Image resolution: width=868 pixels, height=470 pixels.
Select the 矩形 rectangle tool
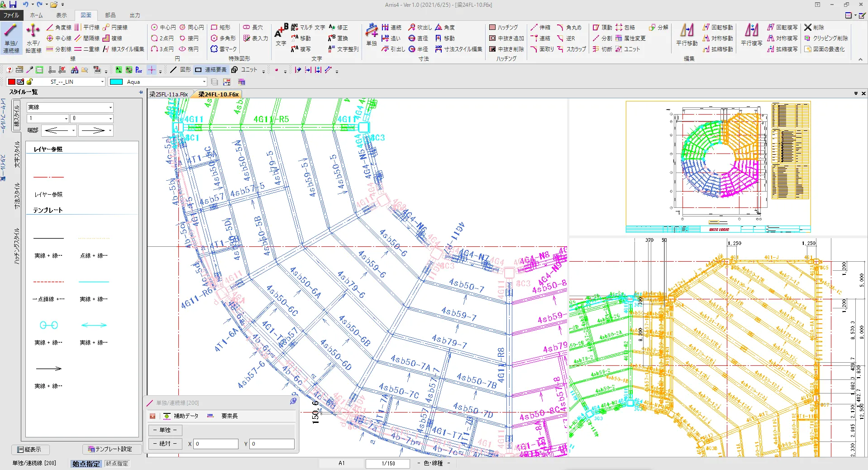click(x=221, y=28)
